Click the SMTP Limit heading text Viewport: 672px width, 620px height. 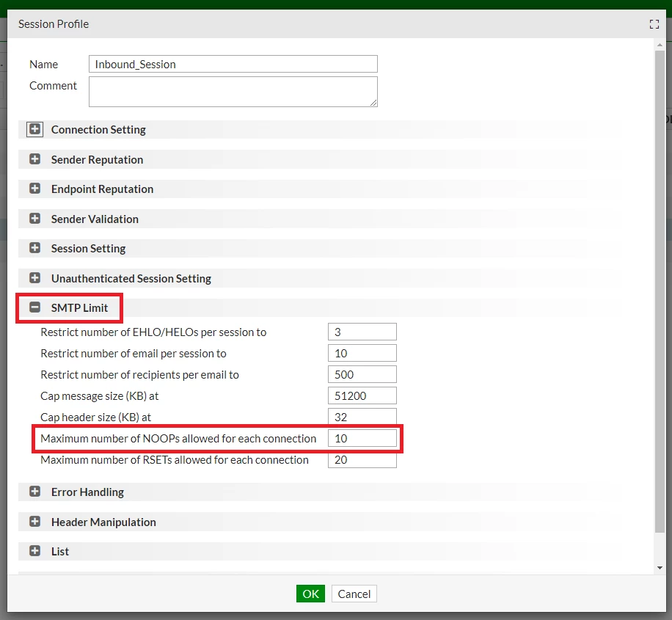tap(79, 308)
